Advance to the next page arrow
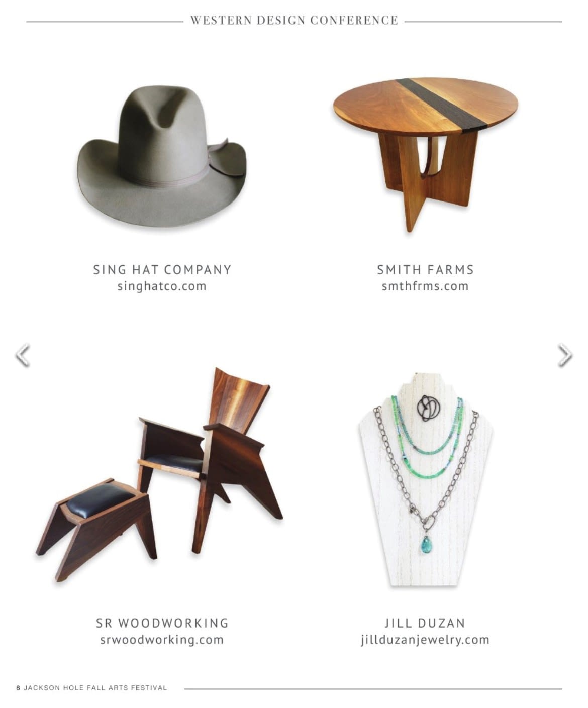588x708 pixels. 565,355
